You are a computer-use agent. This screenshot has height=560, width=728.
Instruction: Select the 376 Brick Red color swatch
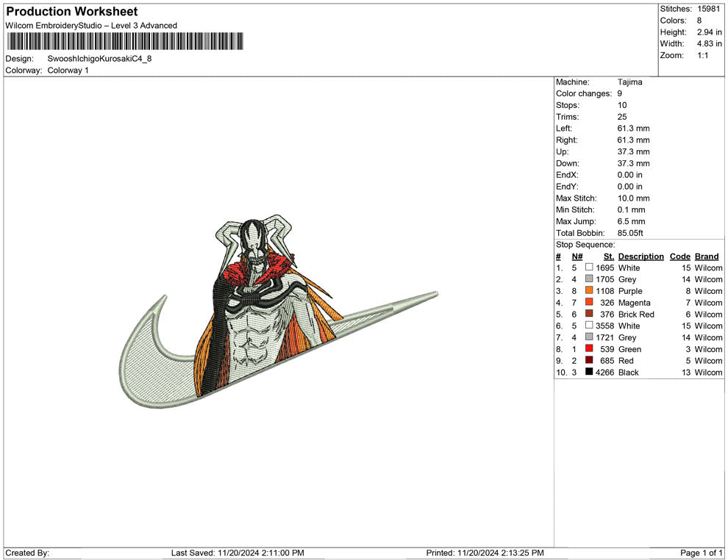coord(589,315)
